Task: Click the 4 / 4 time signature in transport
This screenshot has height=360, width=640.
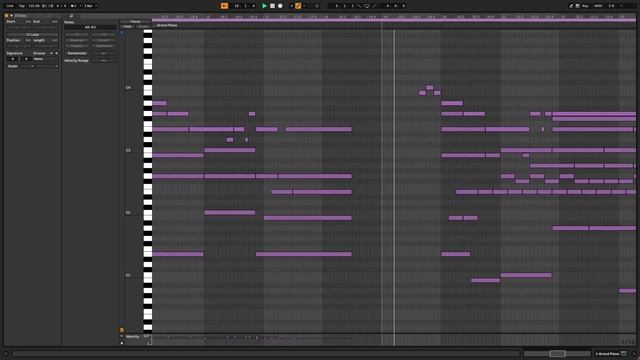Action: tap(61, 6)
